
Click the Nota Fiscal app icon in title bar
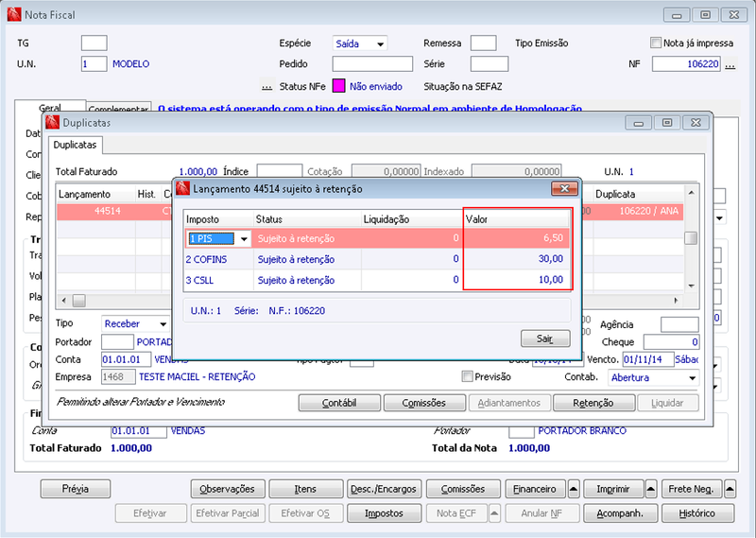coord(14,14)
